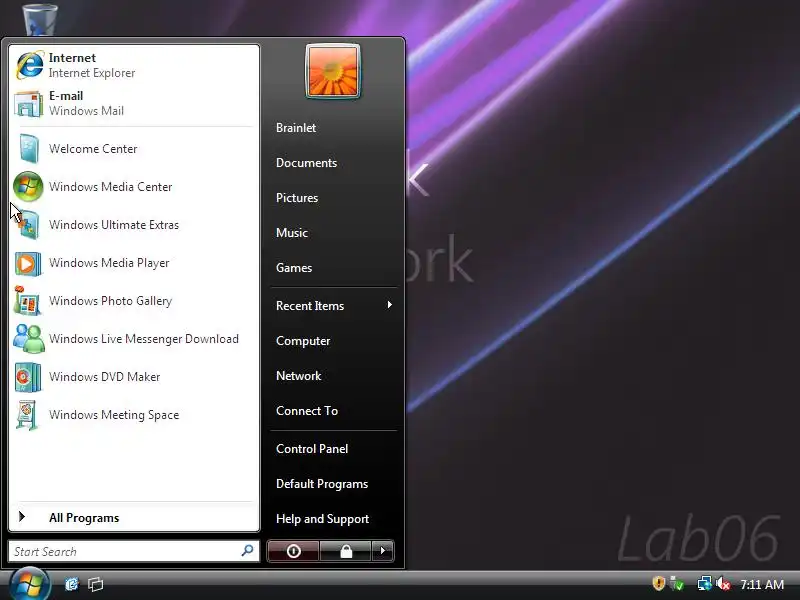
Task: Click "Windows Ultimate Extras" text label
Action: (x=114, y=225)
